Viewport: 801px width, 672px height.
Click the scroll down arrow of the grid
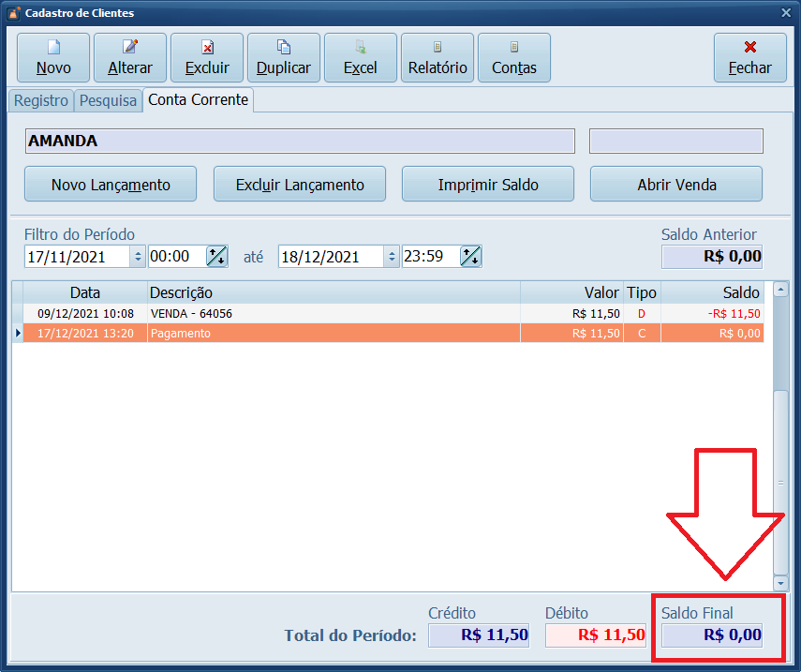click(781, 582)
